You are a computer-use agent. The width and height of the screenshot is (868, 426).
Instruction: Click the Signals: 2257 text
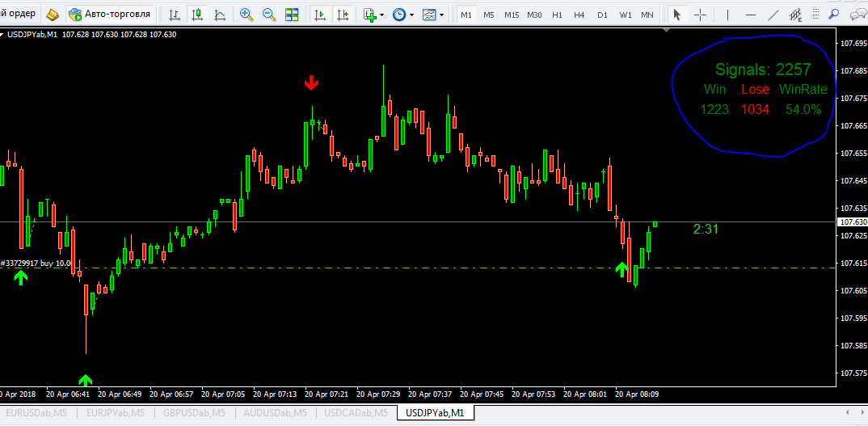(x=763, y=70)
